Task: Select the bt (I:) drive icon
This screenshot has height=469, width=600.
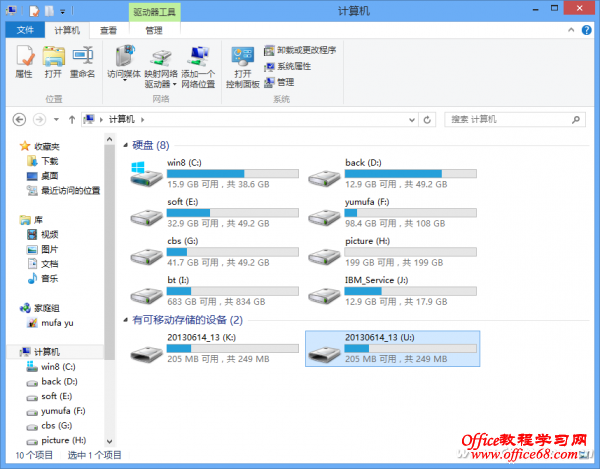Action: [146, 295]
